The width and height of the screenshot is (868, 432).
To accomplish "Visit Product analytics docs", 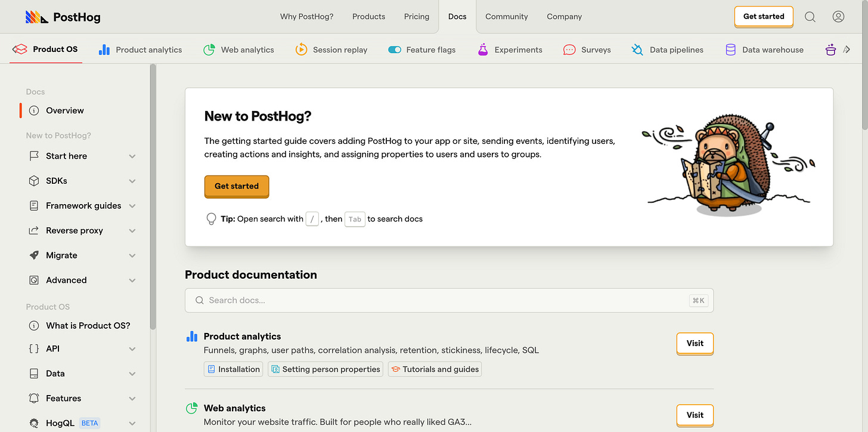I will [695, 344].
